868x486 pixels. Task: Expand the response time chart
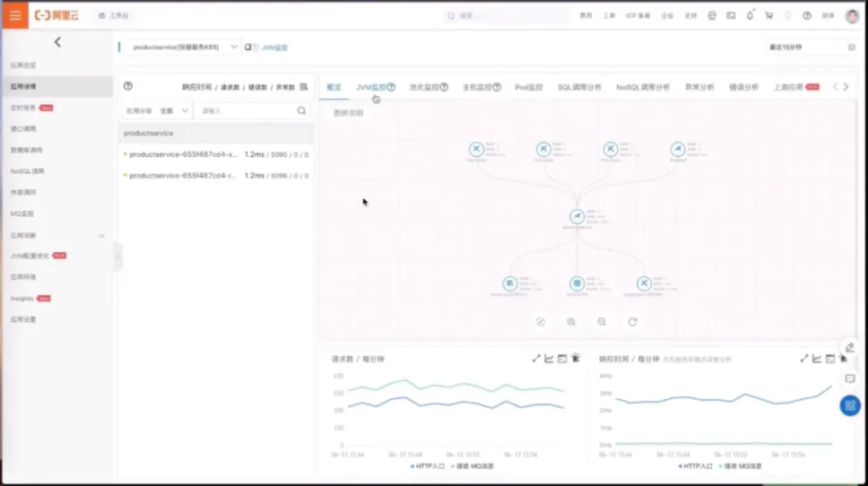[x=803, y=359]
